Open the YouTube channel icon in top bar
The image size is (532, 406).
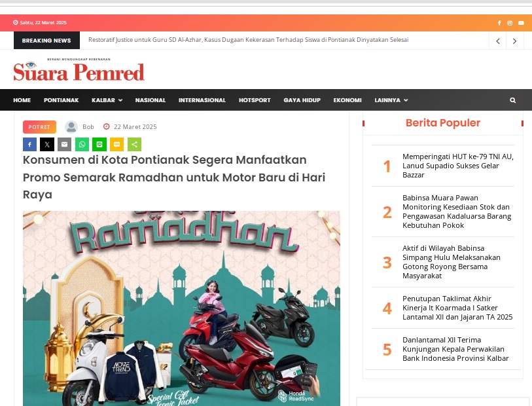click(521, 23)
